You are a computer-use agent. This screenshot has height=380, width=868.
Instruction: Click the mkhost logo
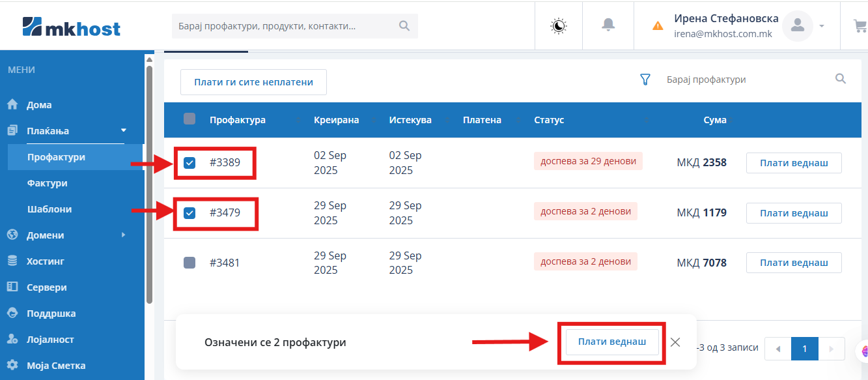[72, 27]
